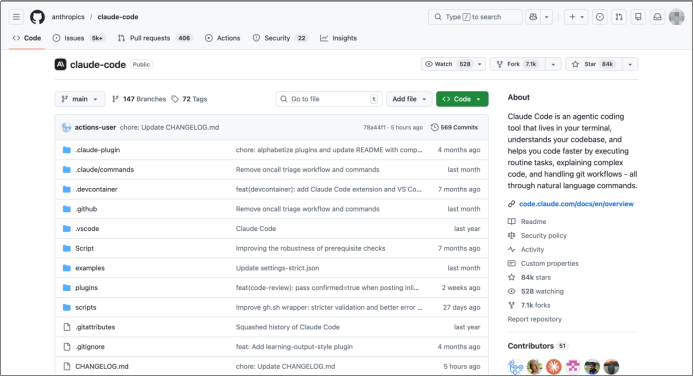The width and height of the screenshot is (694, 377).
Task: Go to GitHub homepage via Octocat logo
Action: coord(37,17)
